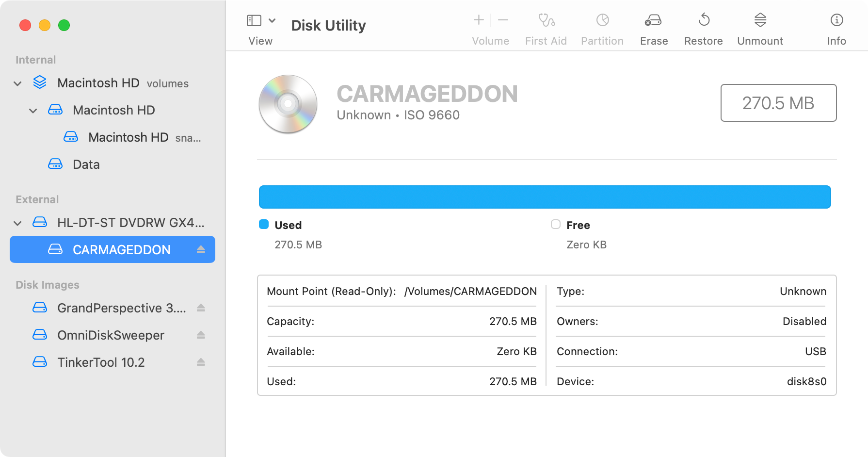Collapse the Macintosh HD volumes container
Image resolution: width=868 pixels, height=457 pixels.
pyautogui.click(x=17, y=83)
